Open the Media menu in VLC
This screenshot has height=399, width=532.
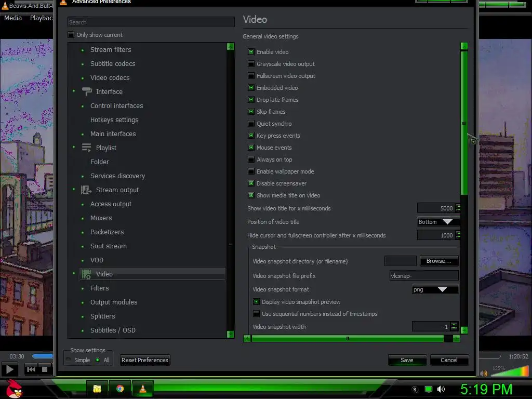click(x=13, y=18)
